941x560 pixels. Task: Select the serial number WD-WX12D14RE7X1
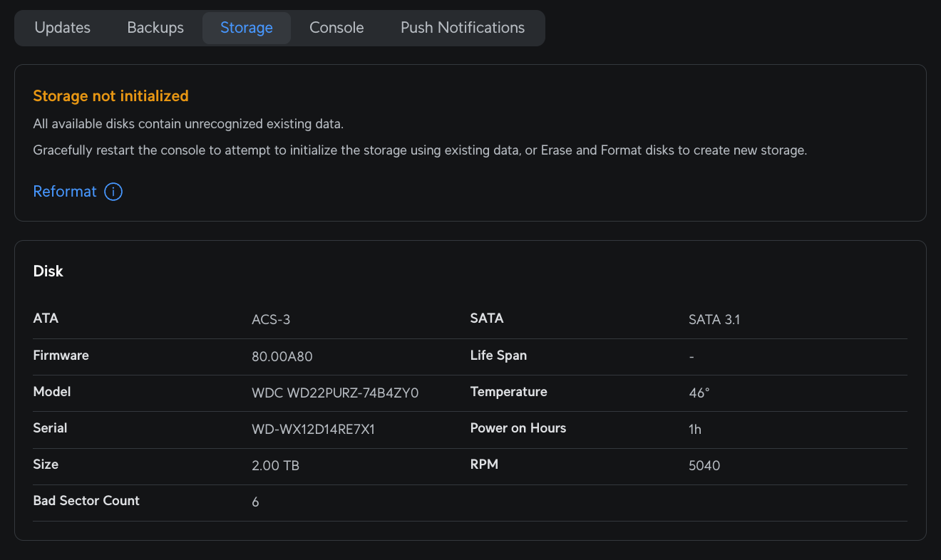point(313,430)
